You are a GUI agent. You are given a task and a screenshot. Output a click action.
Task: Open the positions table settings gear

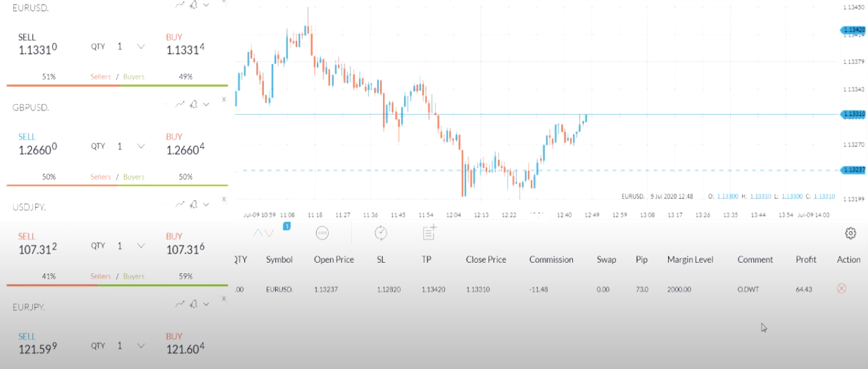[851, 233]
